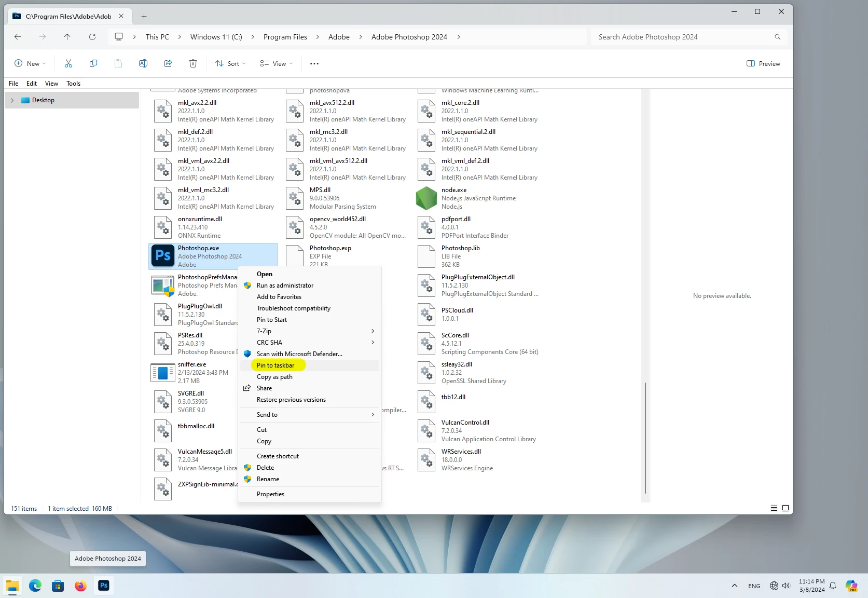This screenshot has width=868, height=598.
Task: Open Firefox from the taskbar
Action: pyautogui.click(x=81, y=586)
